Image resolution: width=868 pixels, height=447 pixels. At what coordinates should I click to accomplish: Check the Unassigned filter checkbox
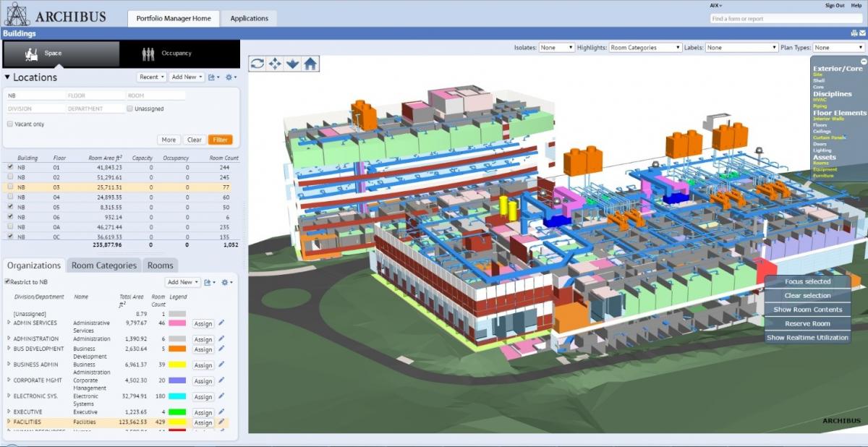click(x=129, y=109)
